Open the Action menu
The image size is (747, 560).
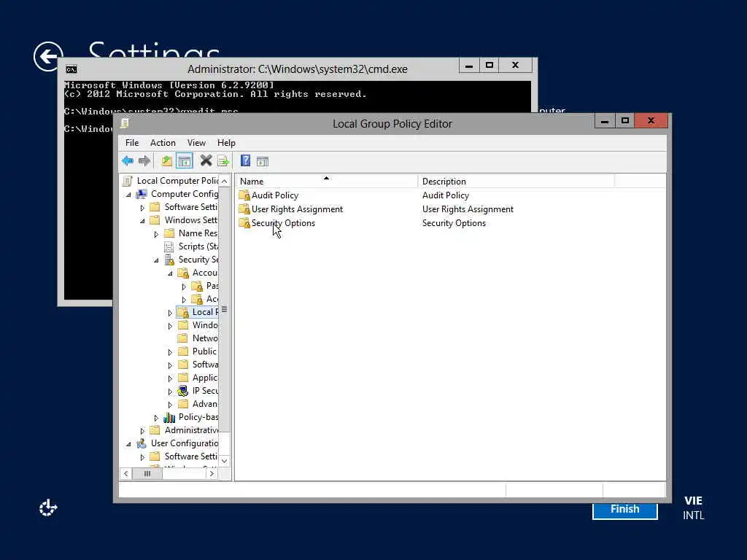tap(163, 143)
